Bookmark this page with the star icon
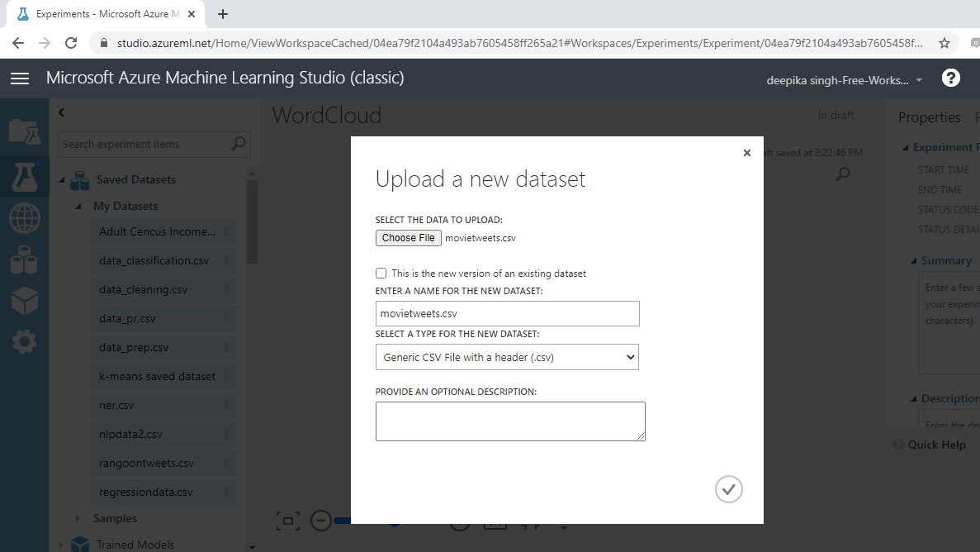Viewport: 980px width, 552px height. click(944, 43)
